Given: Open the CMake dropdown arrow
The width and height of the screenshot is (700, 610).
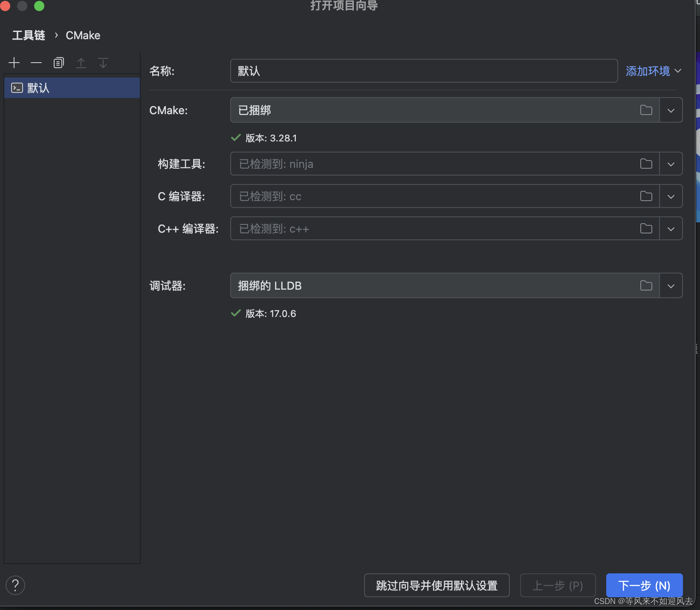Looking at the screenshot, I should (671, 110).
